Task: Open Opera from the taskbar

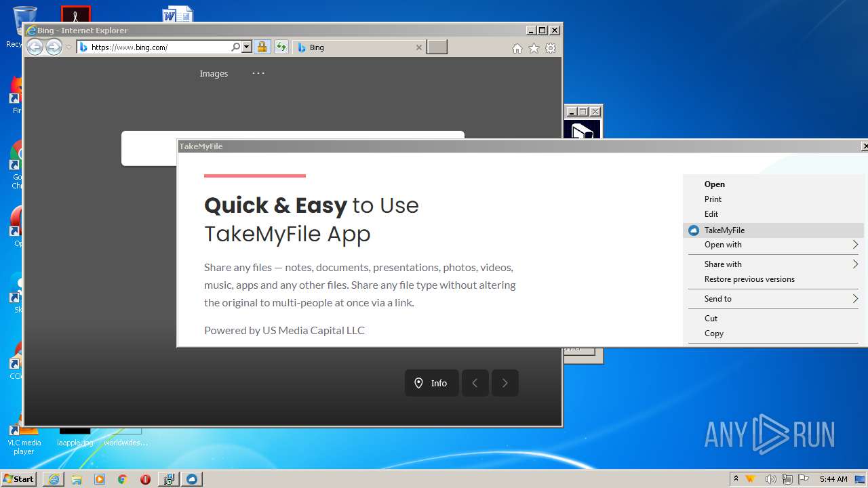Action: (x=145, y=479)
